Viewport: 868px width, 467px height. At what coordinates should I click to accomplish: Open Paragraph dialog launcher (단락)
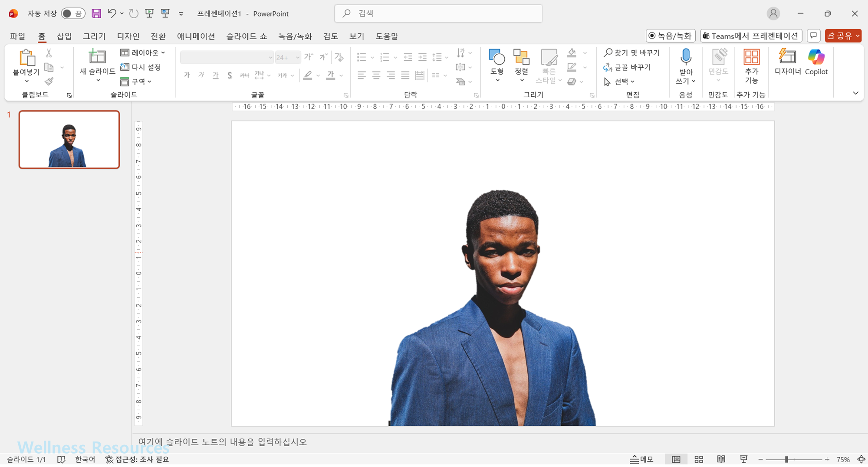pos(476,95)
